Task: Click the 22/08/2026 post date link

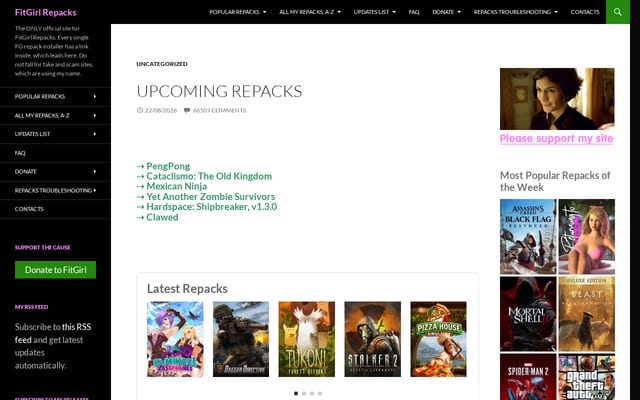Action: pyautogui.click(x=161, y=110)
